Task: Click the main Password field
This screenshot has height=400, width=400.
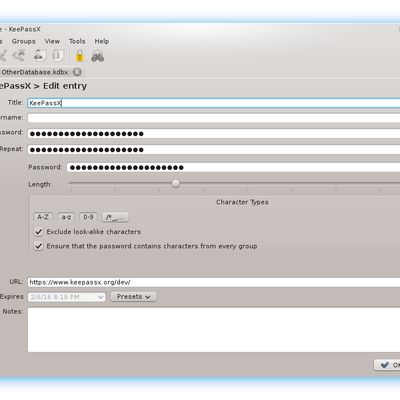Action: coord(214,134)
